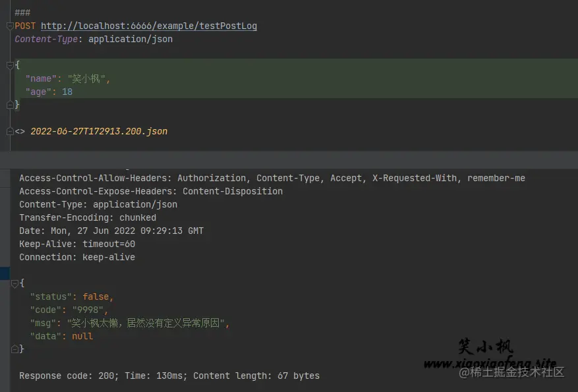This screenshot has width=578, height=392.
Task: Click the "code" key in response
Action: pos(45,310)
